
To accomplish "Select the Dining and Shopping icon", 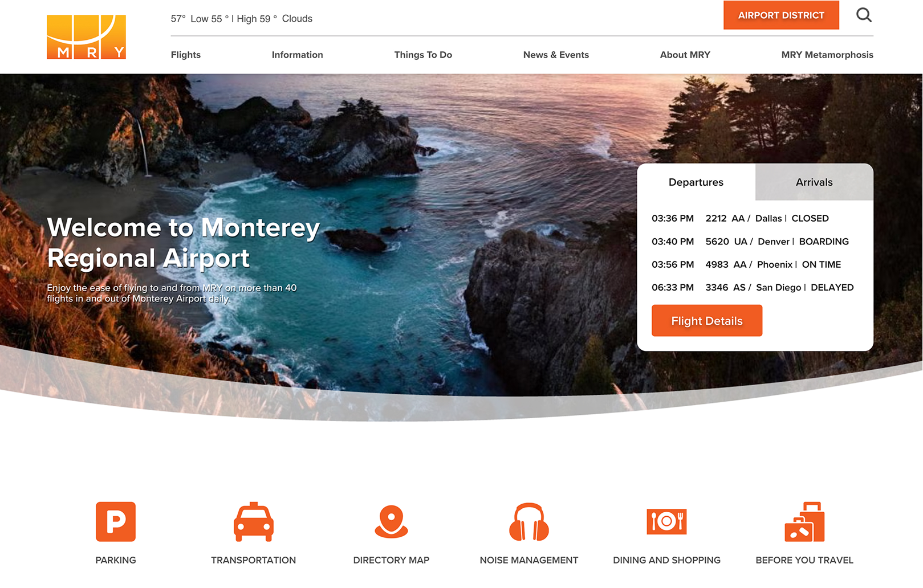I will [x=666, y=520].
